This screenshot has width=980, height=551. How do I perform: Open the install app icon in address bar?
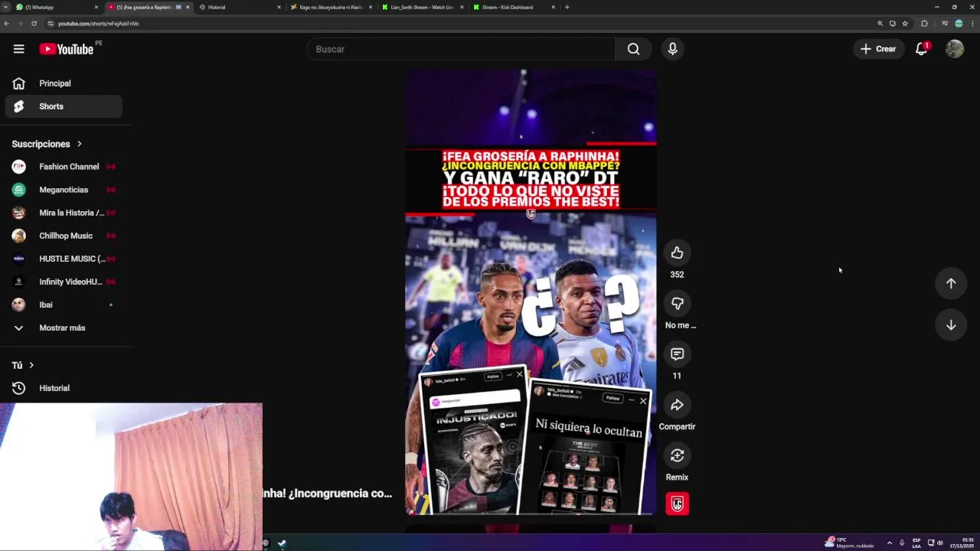(x=892, y=24)
